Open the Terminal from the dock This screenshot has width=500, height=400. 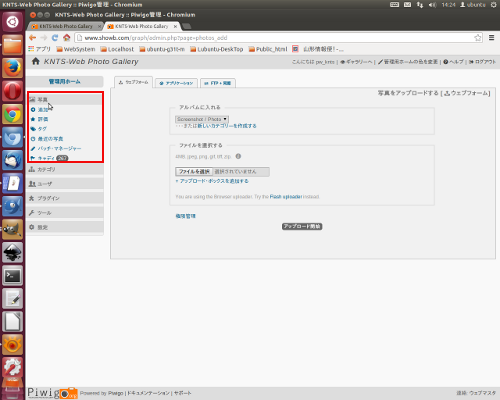[x=12, y=276]
